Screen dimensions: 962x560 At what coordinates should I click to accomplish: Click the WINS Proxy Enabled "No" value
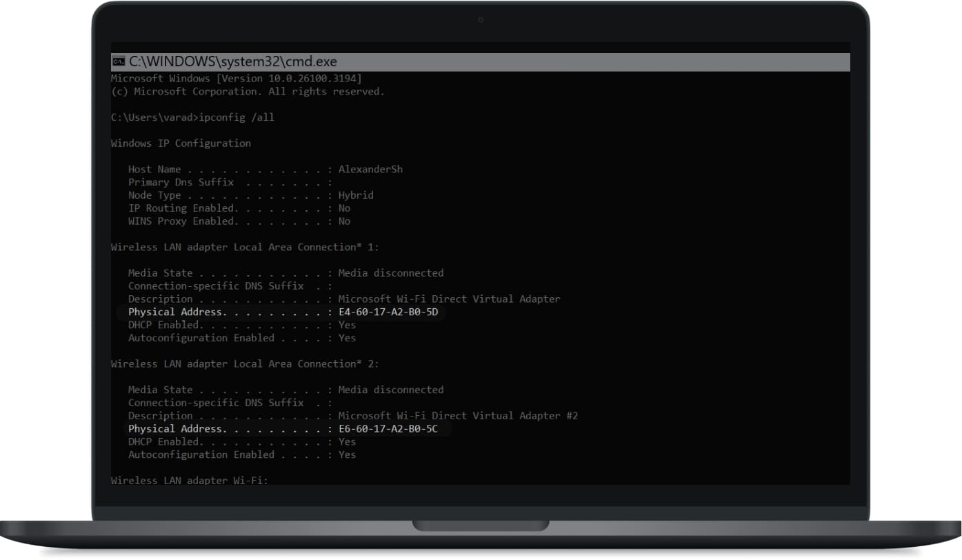(344, 221)
